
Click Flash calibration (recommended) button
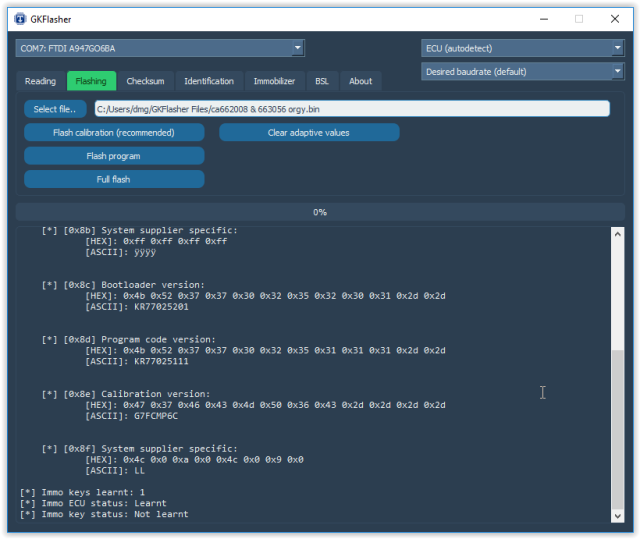[114, 133]
